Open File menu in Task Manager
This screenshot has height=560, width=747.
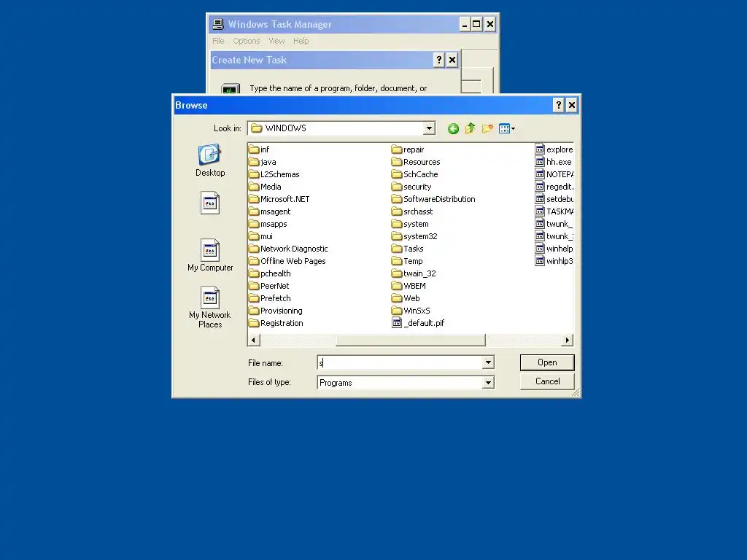(x=218, y=41)
